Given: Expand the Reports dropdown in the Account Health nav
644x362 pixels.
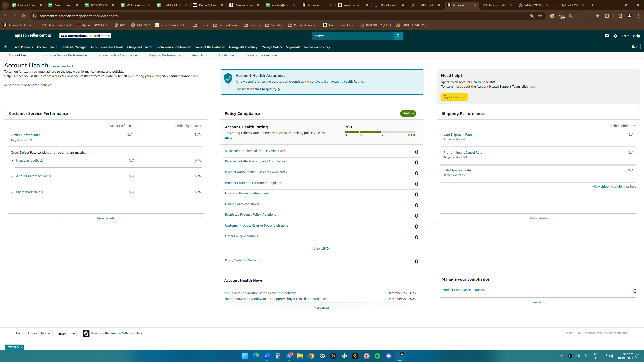Looking at the screenshot, I should coord(199,55).
